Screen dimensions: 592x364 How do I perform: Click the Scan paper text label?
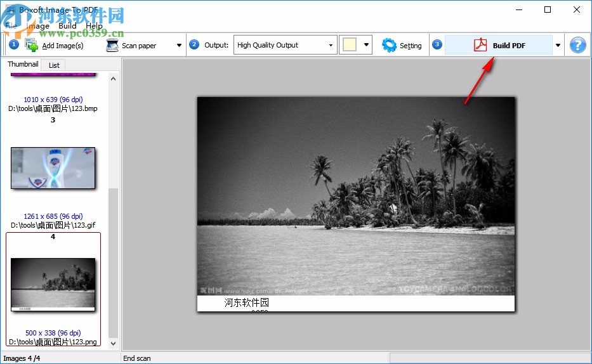coord(138,46)
